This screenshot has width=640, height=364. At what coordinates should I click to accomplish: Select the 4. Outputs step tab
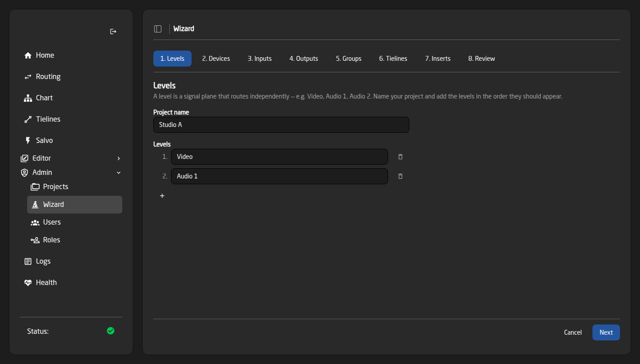pyautogui.click(x=304, y=59)
